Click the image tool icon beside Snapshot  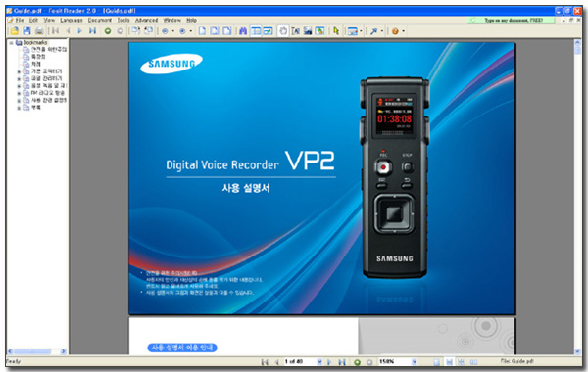click(x=319, y=31)
